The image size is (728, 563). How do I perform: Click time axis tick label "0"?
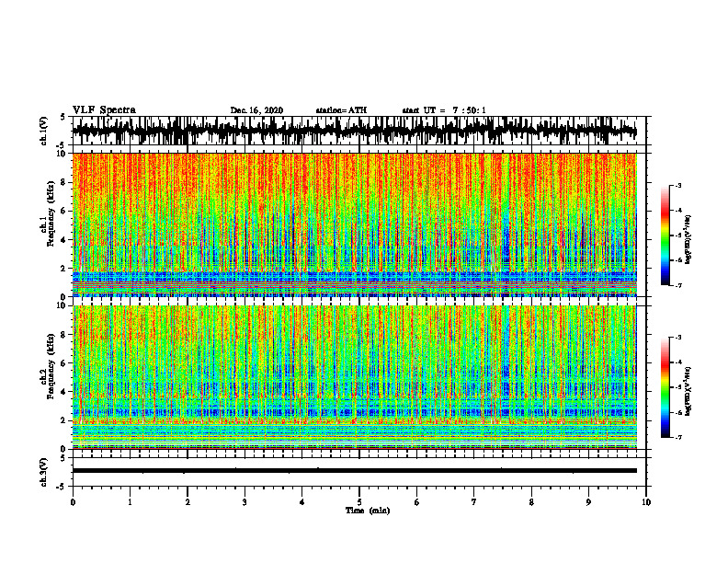73,502
